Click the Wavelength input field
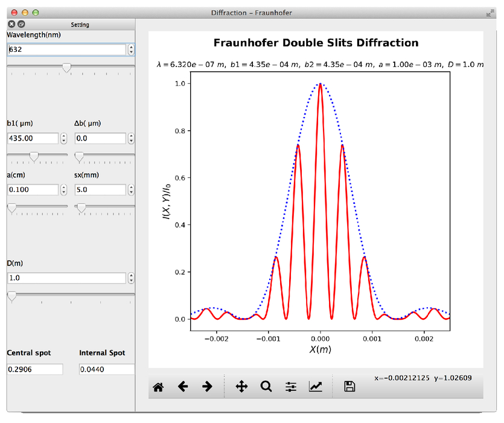This screenshot has height=423, width=504. 66,49
